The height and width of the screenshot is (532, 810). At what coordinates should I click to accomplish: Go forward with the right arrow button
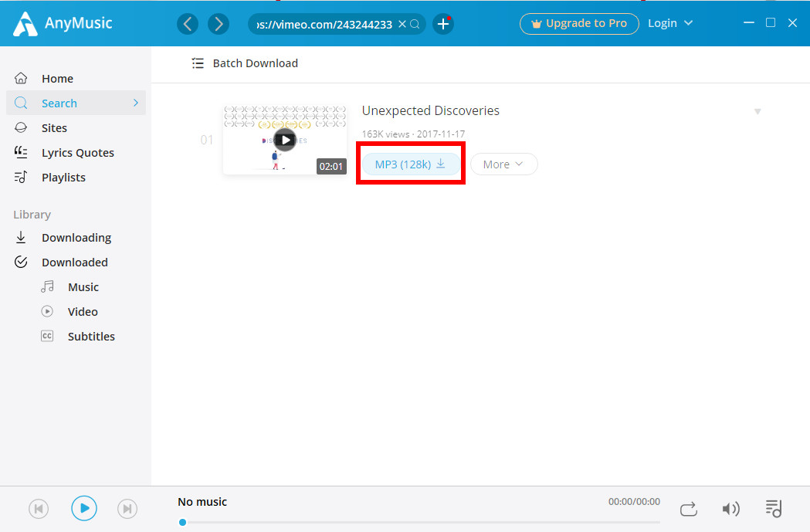(x=219, y=24)
